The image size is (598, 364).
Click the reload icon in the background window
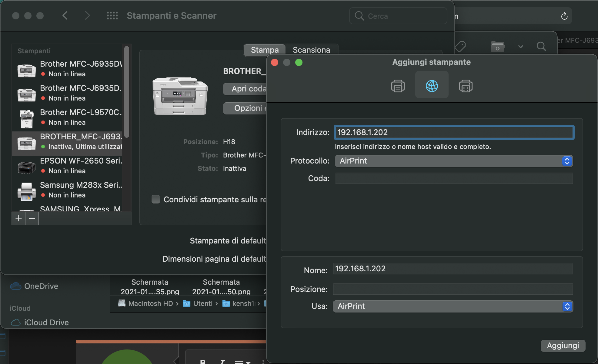(564, 16)
